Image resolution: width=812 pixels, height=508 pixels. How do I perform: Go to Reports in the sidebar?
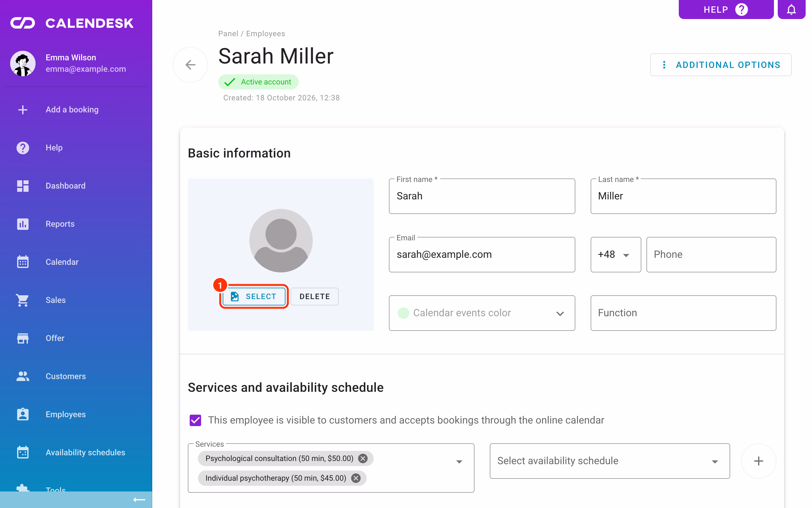coord(76,224)
